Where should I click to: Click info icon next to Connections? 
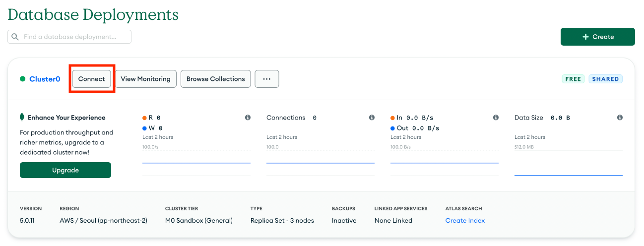click(x=372, y=118)
